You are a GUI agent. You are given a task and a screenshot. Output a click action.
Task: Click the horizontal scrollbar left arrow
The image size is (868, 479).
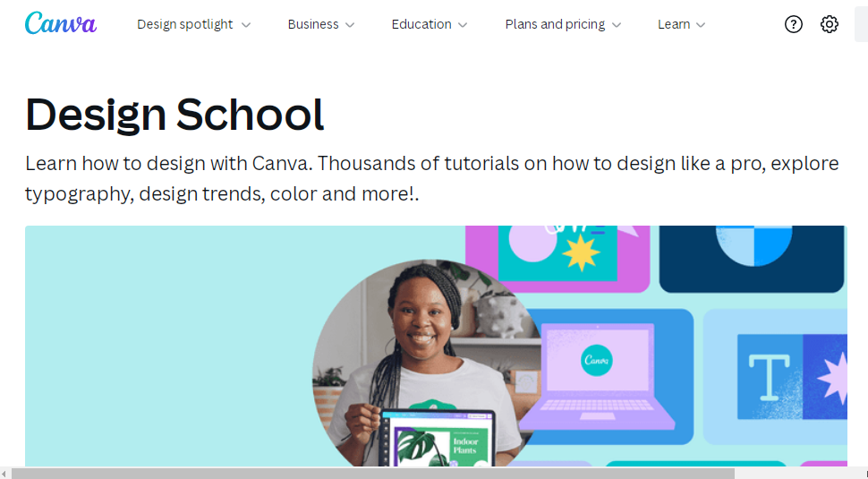pos(5,474)
